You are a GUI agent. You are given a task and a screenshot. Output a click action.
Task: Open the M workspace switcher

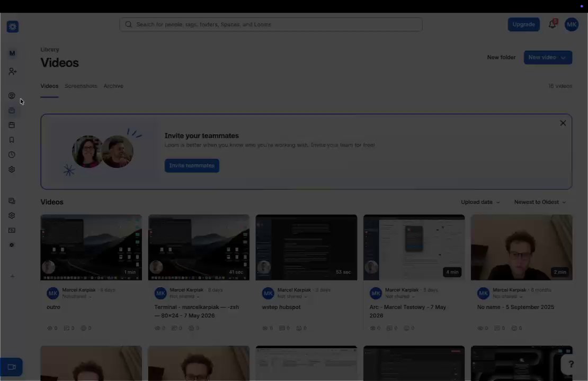point(12,53)
